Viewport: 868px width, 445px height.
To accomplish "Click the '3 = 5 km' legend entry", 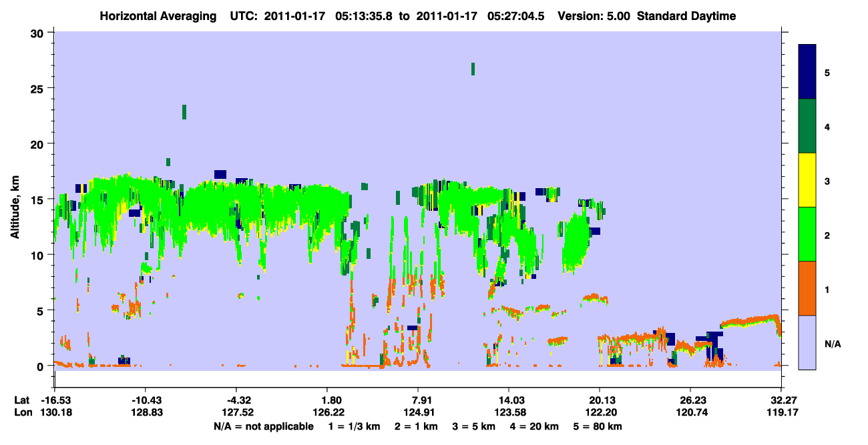I will tap(474, 426).
